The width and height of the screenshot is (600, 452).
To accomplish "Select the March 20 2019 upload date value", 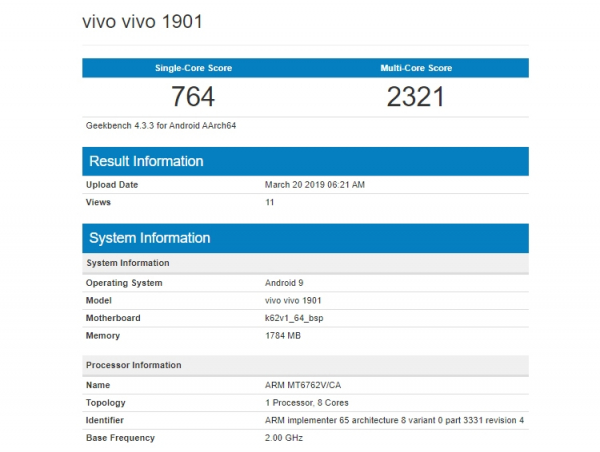I will pos(314,185).
